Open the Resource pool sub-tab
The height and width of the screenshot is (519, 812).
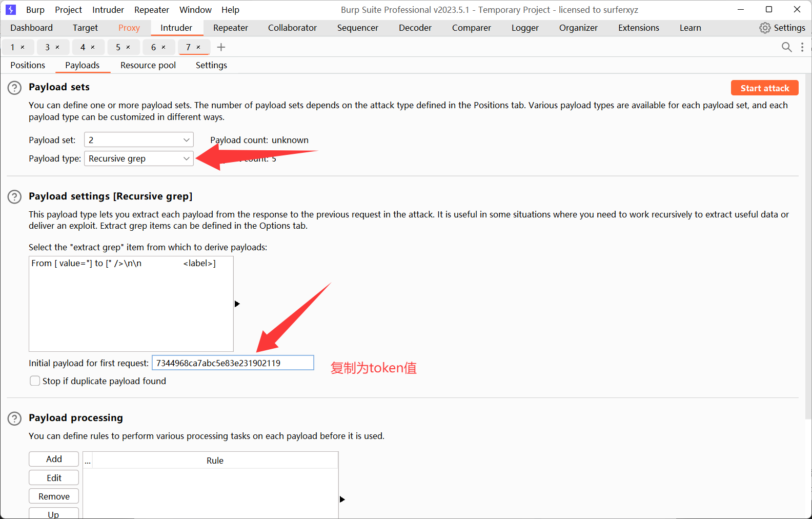[148, 65]
